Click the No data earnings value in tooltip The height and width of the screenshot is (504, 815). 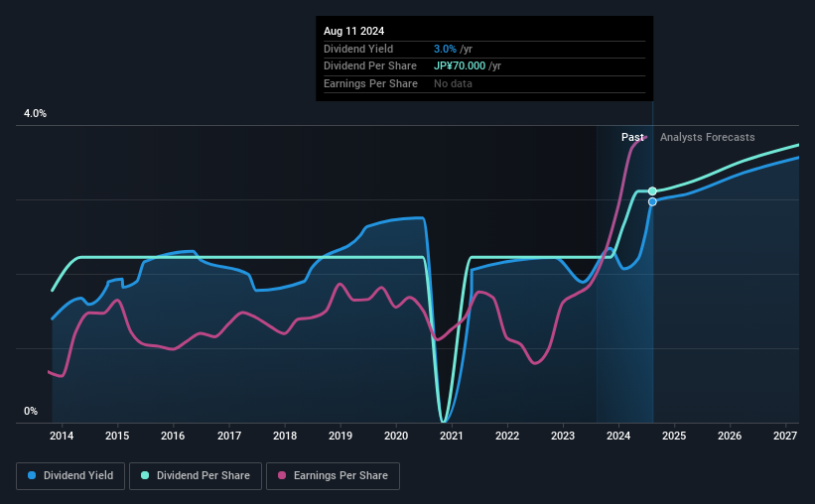[453, 83]
